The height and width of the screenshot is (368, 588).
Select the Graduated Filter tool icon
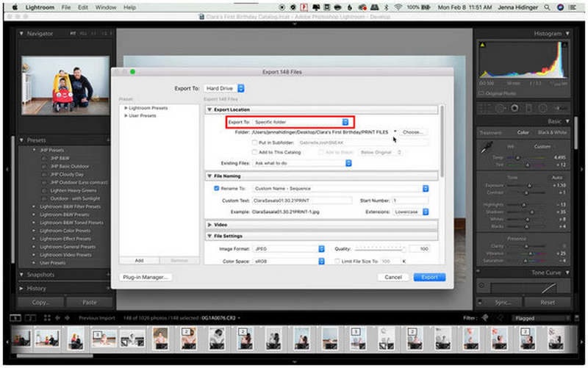pyautogui.click(x=528, y=108)
